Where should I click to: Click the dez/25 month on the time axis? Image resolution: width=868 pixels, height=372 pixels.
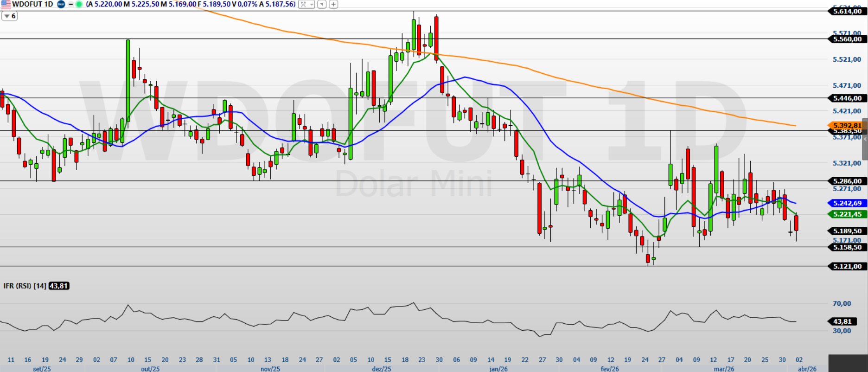tap(382, 369)
